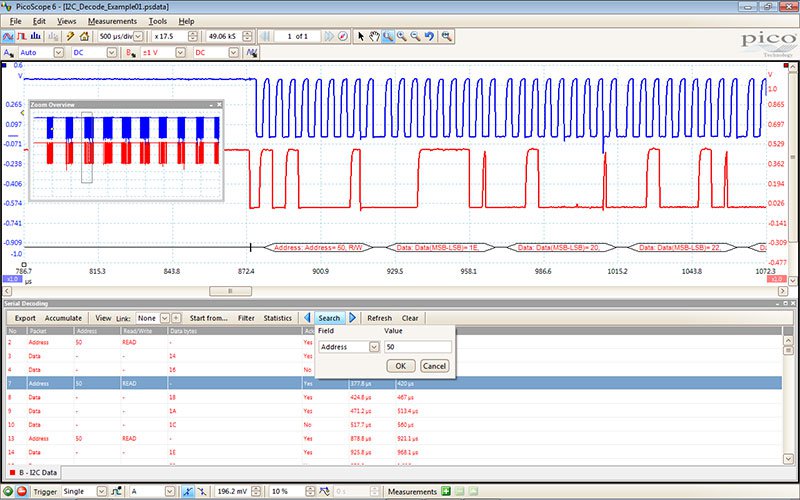
Task: Toggle the Filter button in Serial Decoding
Action: 246,318
